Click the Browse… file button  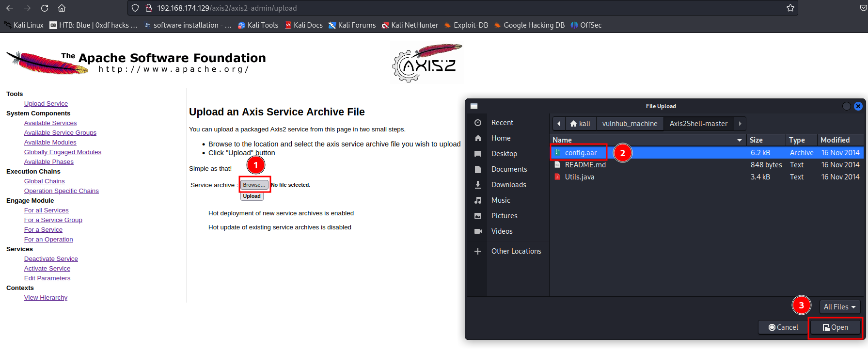[x=254, y=185]
